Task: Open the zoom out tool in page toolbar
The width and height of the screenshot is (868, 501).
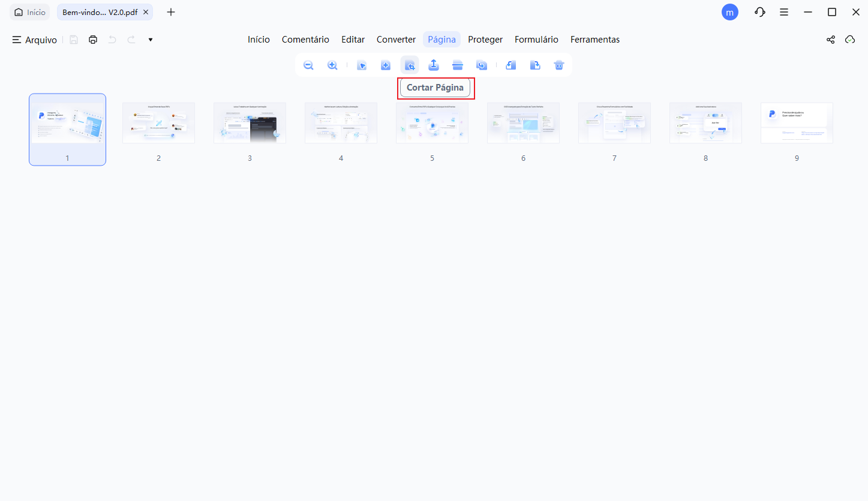Action: point(308,65)
